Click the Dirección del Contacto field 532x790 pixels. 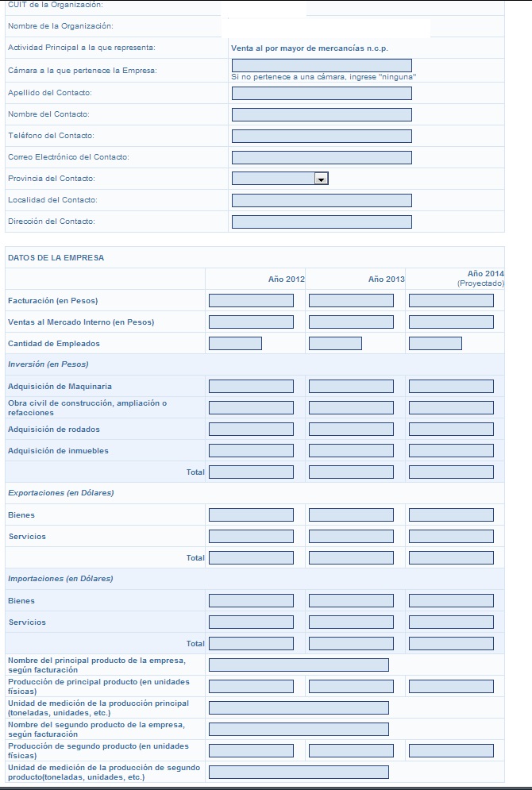coord(322,222)
